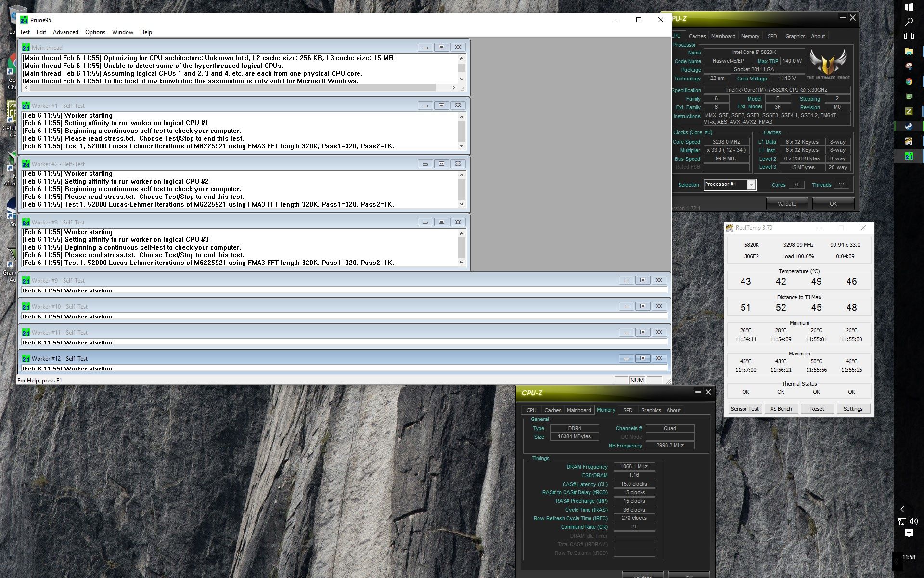The width and height of the screenshot is (924, 578).
Task: Click RealTemp XS Bench button
Action: (781, 409)
